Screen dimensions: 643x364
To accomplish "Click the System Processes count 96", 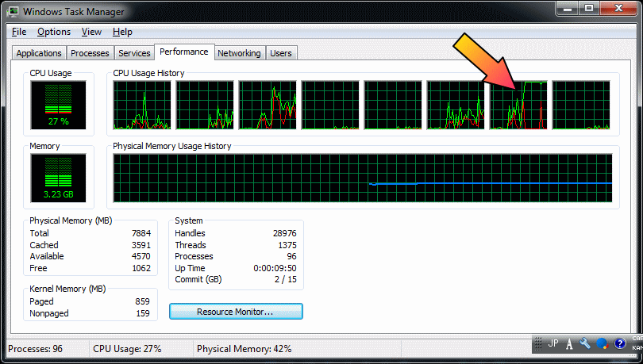I will click(291, 256).
